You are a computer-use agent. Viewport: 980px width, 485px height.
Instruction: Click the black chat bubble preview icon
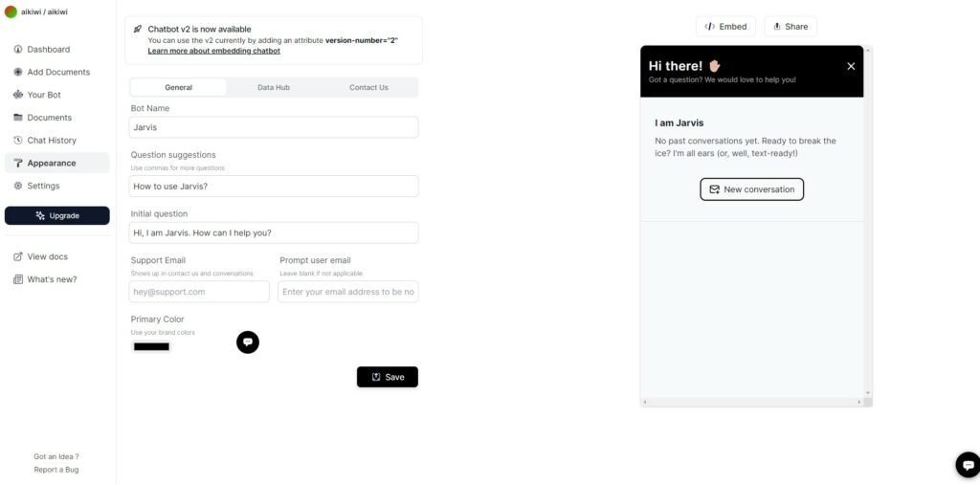click(x=248, y=342)
